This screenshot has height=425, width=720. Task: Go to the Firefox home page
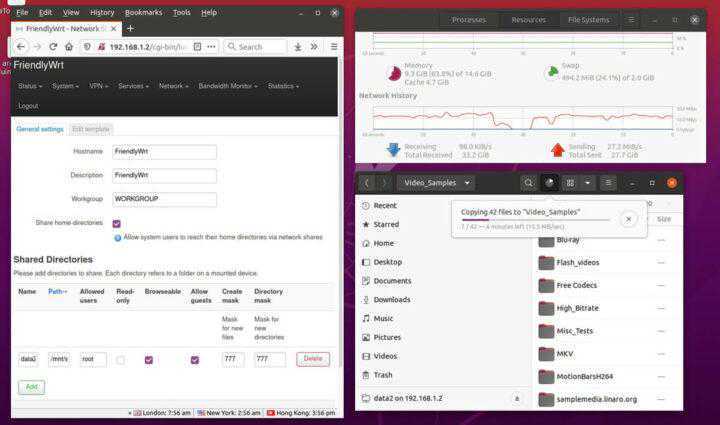tap(71, 46)
